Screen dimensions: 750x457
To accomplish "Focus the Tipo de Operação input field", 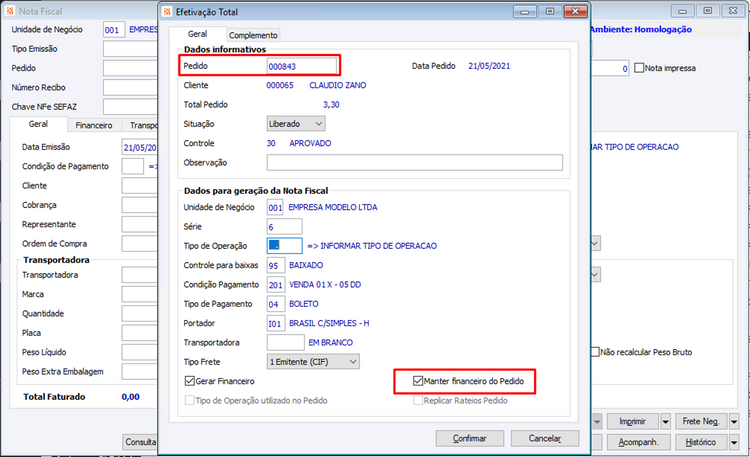I will 285,246.
